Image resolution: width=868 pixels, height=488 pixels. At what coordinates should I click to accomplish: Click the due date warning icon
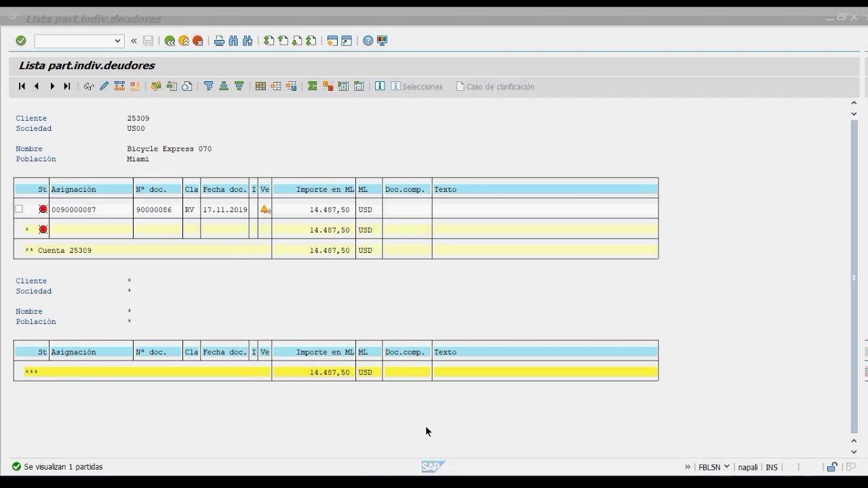click(x=265, y=209)
